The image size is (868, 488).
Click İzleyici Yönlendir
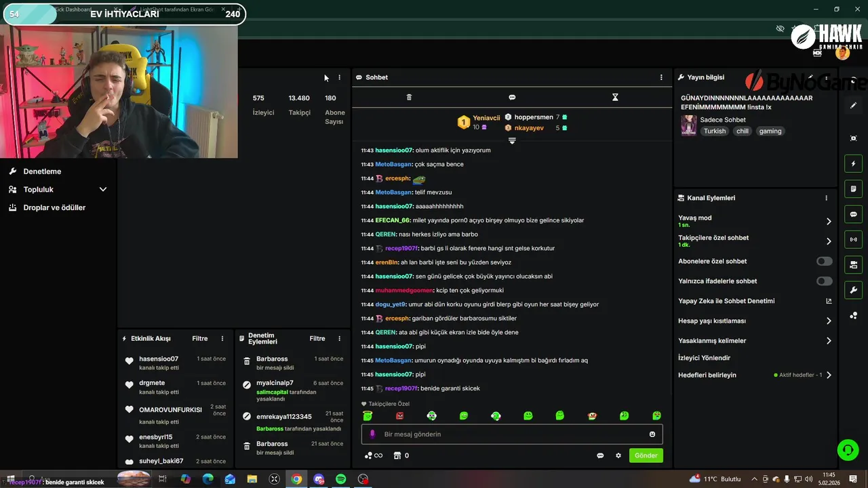704,358
